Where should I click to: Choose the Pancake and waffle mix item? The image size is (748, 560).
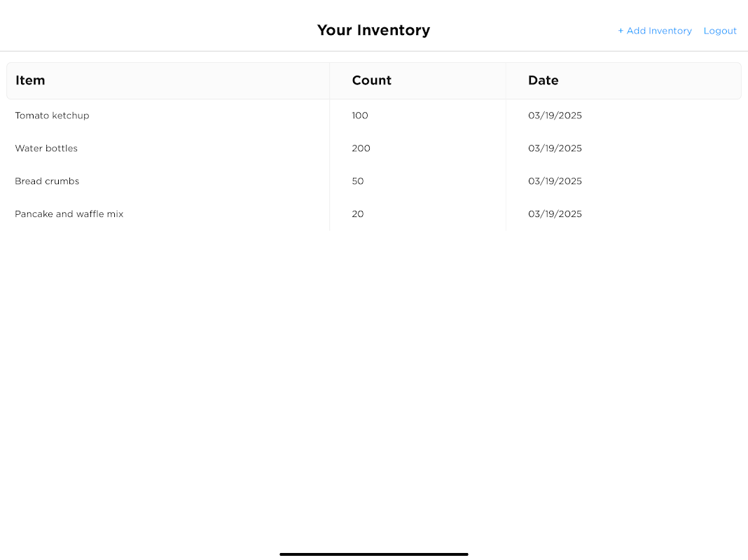pyautogui.click(x=69, y=214)
